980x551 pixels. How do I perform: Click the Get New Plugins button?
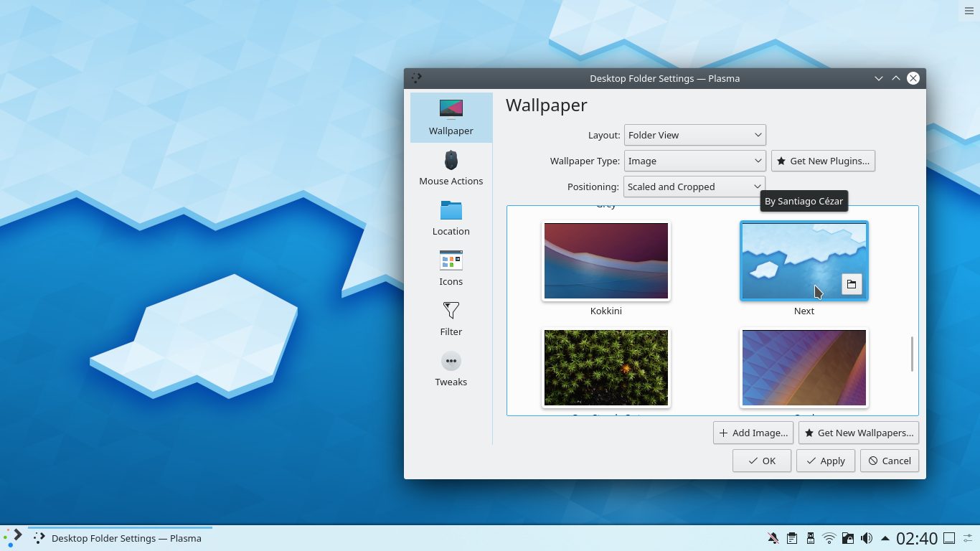pos(823,161)
